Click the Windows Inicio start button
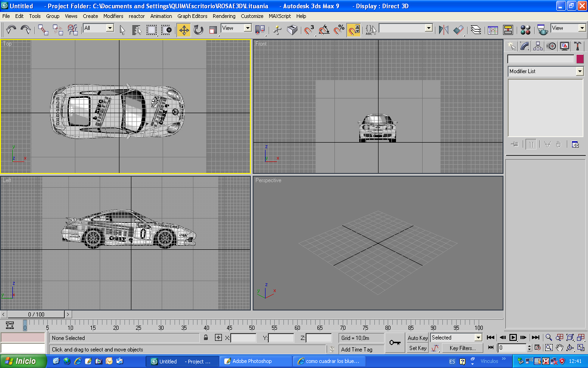Viewport: 588px width, 368px height. (x=23, y=361)
